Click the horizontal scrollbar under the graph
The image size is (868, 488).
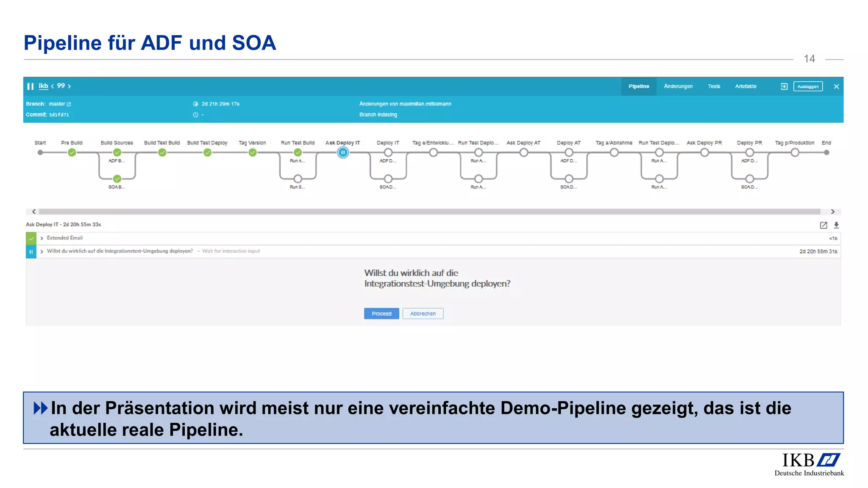(429, 211)
